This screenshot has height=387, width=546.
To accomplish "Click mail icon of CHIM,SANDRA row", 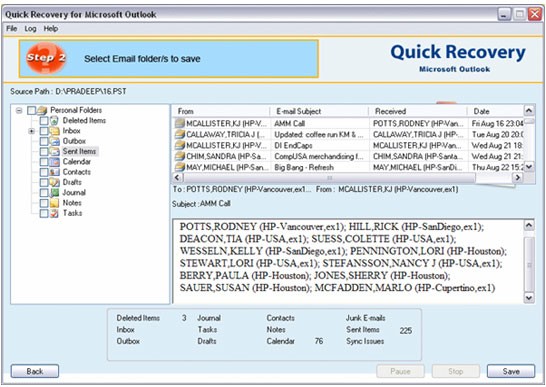I will click(180, 156).
